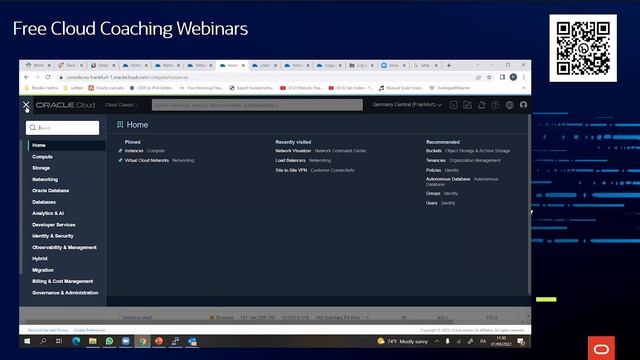
Task: Click the edit pencil icon in Oracle header
Action: pos(467,105)
